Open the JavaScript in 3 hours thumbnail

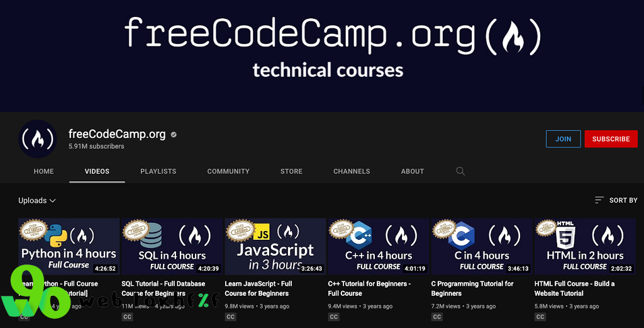click(275, 246)
